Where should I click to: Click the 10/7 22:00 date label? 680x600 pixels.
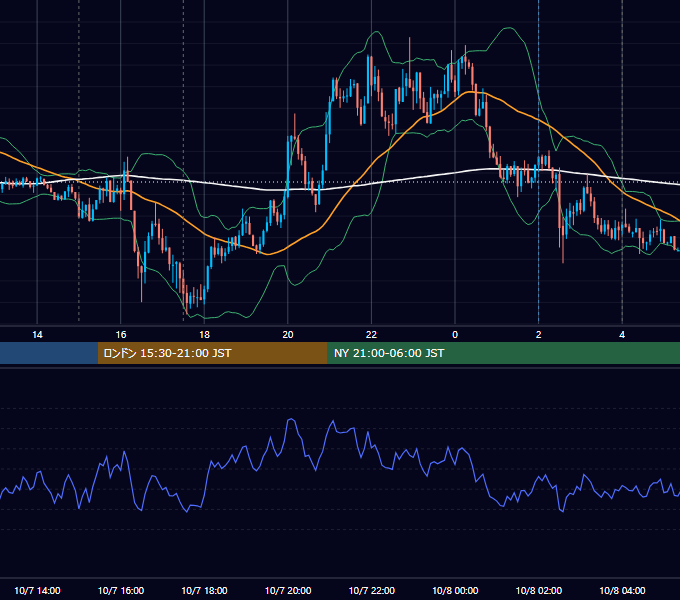[372, 590]
